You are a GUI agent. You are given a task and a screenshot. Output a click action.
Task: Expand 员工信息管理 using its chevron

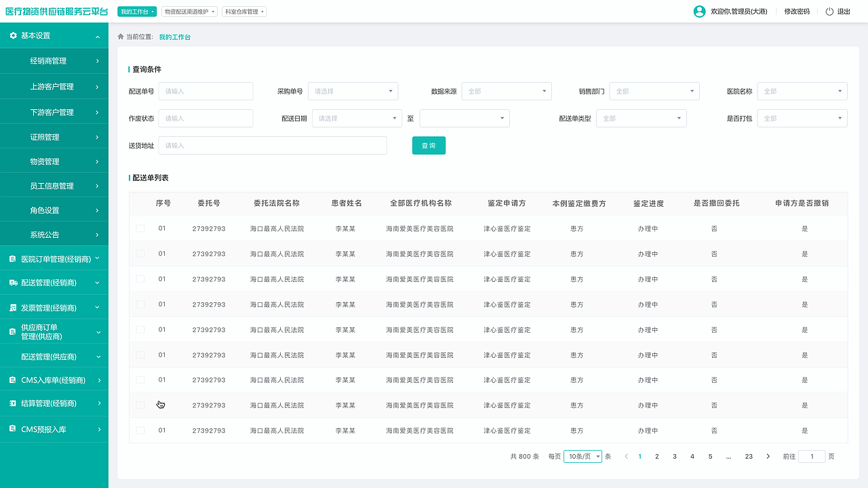pyautogui.click(x=98, y=186)
